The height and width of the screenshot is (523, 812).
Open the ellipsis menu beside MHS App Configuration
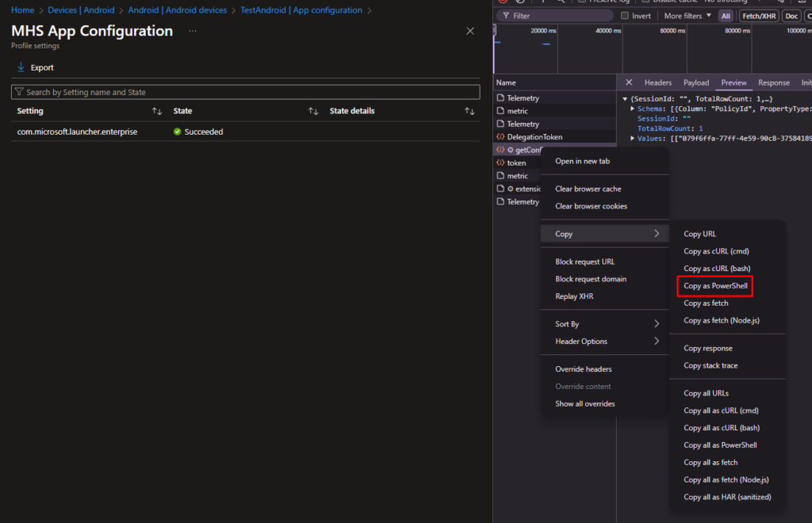point(193,31)
